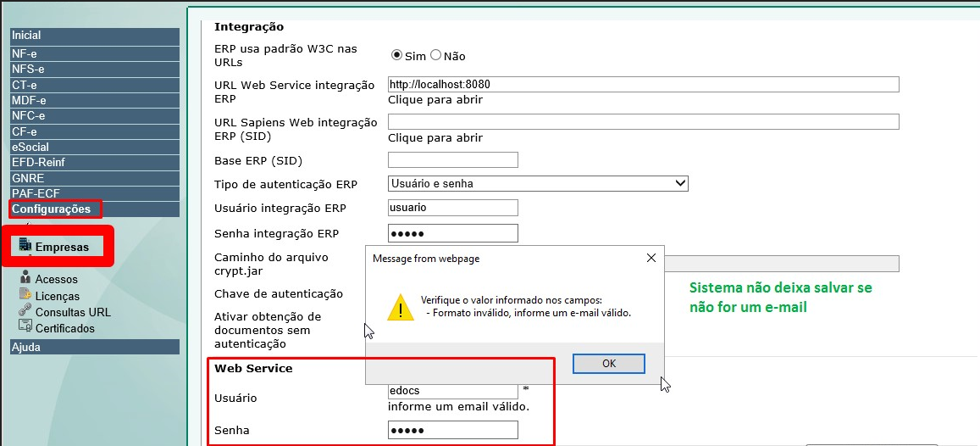Open the Configurações menu section
Viewport: 980px width, 446px height.
[52, 209]
